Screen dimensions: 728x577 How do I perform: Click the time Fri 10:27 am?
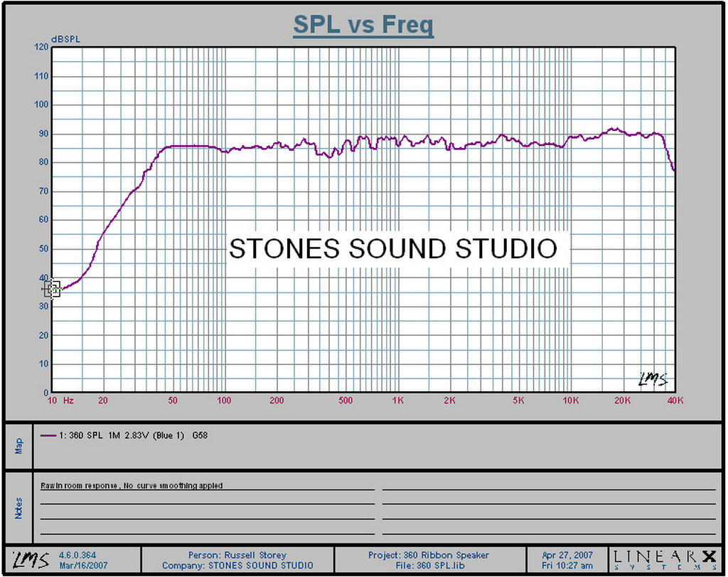coord(567,566)
